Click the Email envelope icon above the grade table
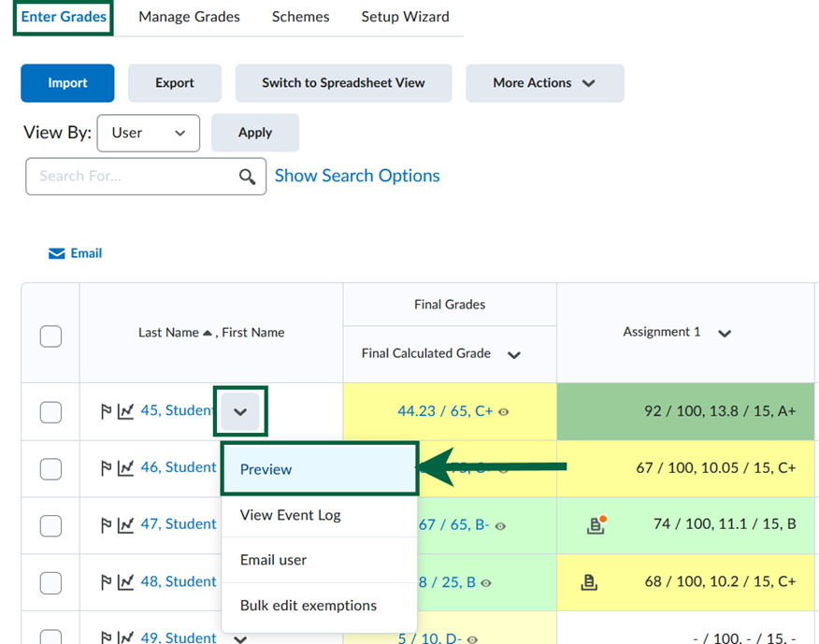Viewport: 819px width, 644px height. (56, 252)
